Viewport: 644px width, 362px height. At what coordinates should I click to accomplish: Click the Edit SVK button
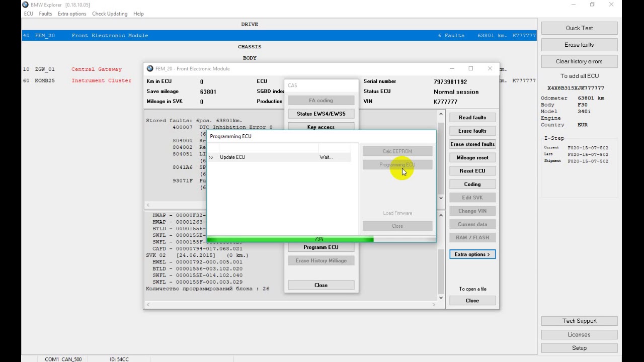point(472,198)
